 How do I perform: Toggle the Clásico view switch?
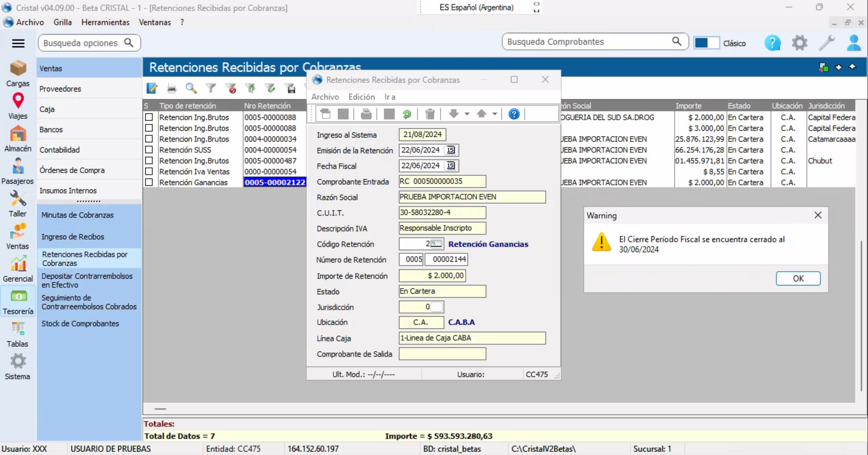(706, 43)
